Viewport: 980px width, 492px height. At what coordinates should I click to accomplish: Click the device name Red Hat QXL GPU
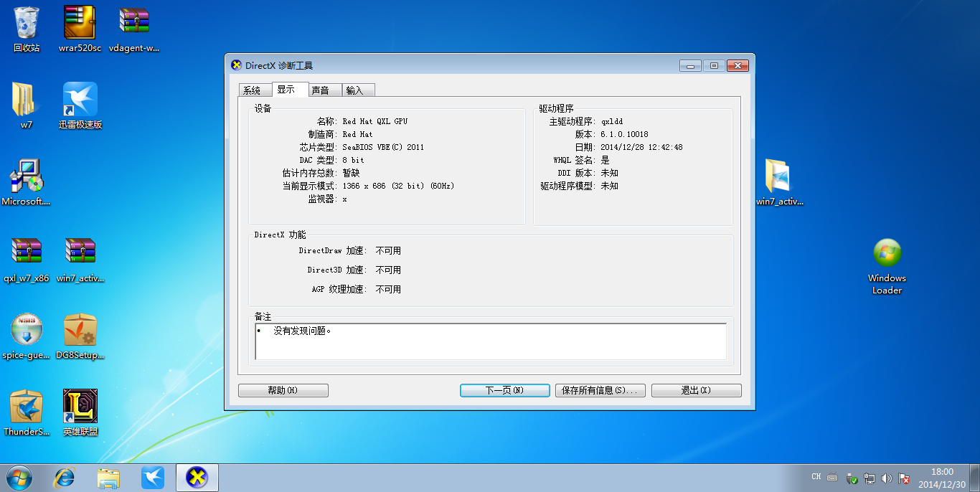(x=374, y=121)
